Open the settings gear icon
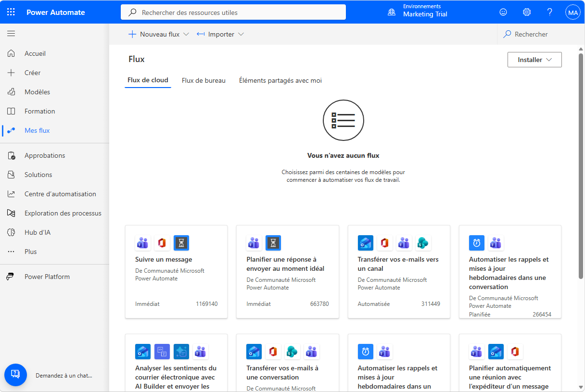This screenshot has height=392, width=585. [527, 12]
